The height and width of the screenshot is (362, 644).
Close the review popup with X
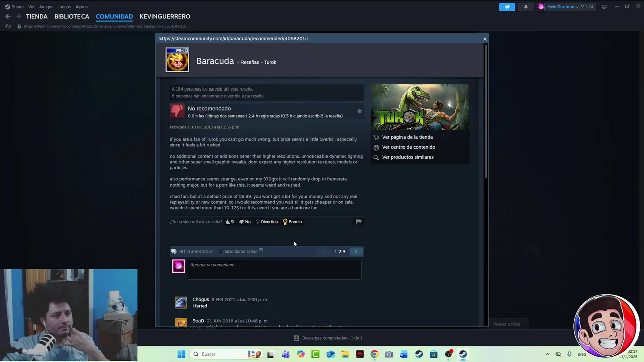click(485, 39)
